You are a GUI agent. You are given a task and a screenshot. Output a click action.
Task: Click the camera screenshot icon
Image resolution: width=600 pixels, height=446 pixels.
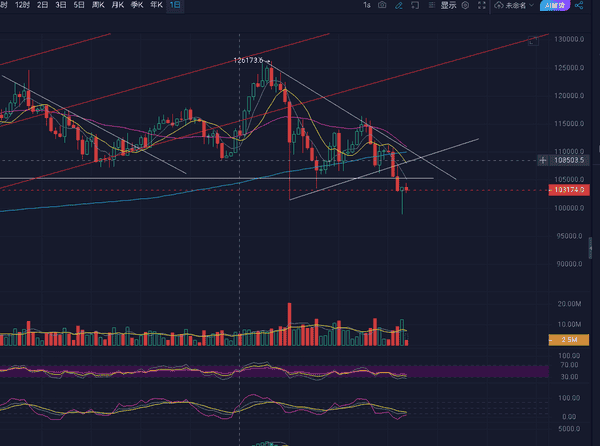[x=382, y=6]
